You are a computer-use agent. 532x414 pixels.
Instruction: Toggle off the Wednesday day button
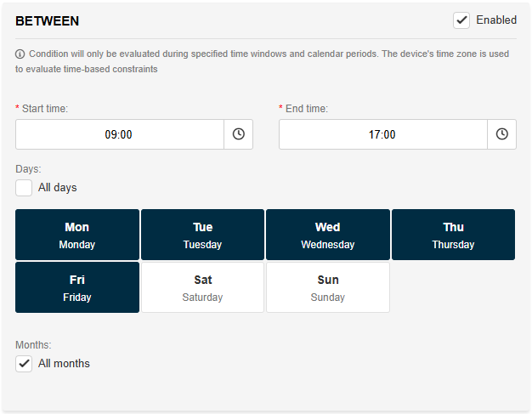328,235
